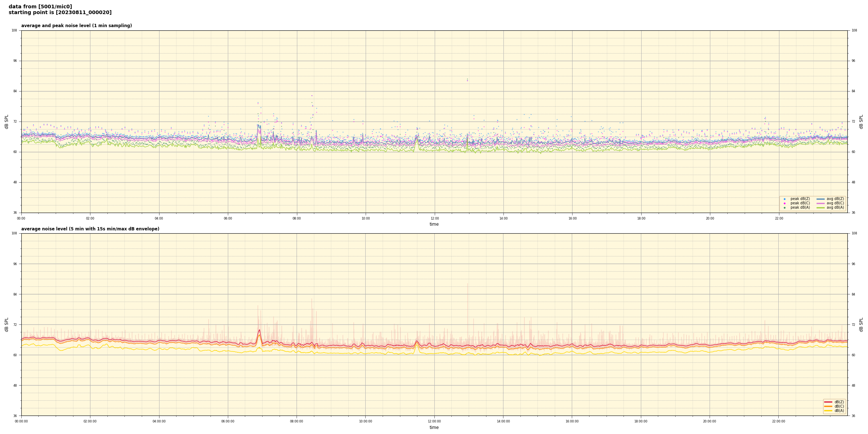Click the 06:00:00 tick label on bottom chart
Viewport: 868px width, 434px height.
pos(228,421)
